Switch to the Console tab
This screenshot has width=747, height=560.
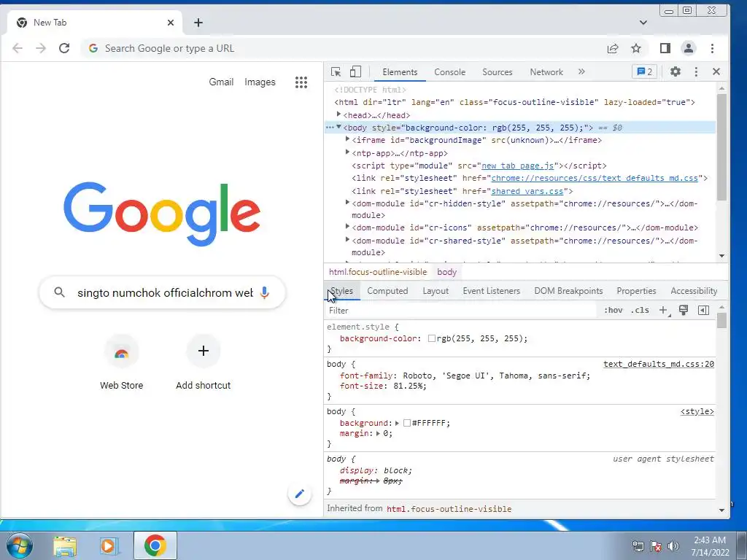(x=449, y=72)
